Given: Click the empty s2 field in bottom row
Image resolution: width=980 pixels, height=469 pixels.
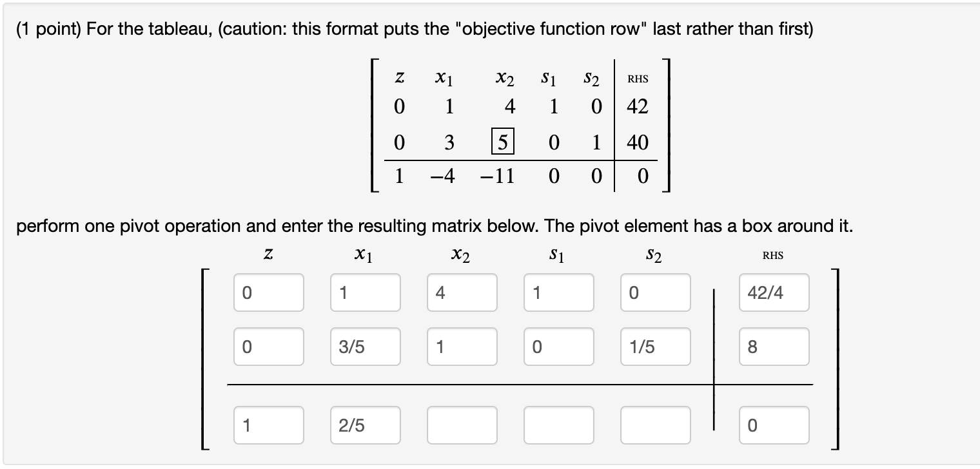Looking at the screenshot, I should (x=655, y=425).
